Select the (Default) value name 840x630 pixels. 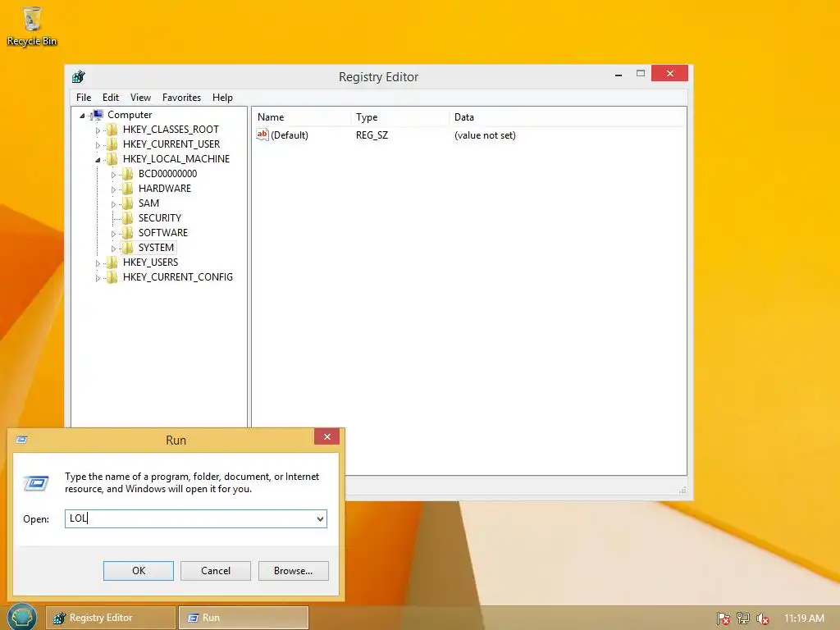pyautogui.click(x=290, y=135)
